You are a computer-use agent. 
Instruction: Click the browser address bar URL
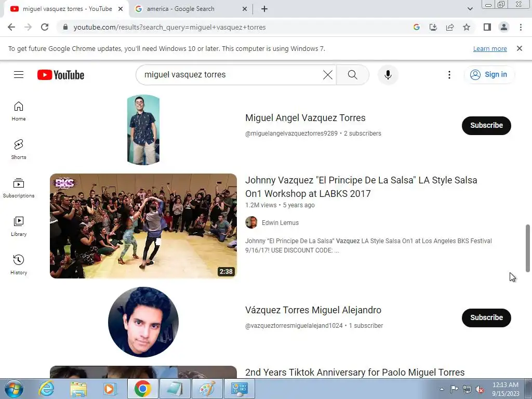click(x=170, y=27)
